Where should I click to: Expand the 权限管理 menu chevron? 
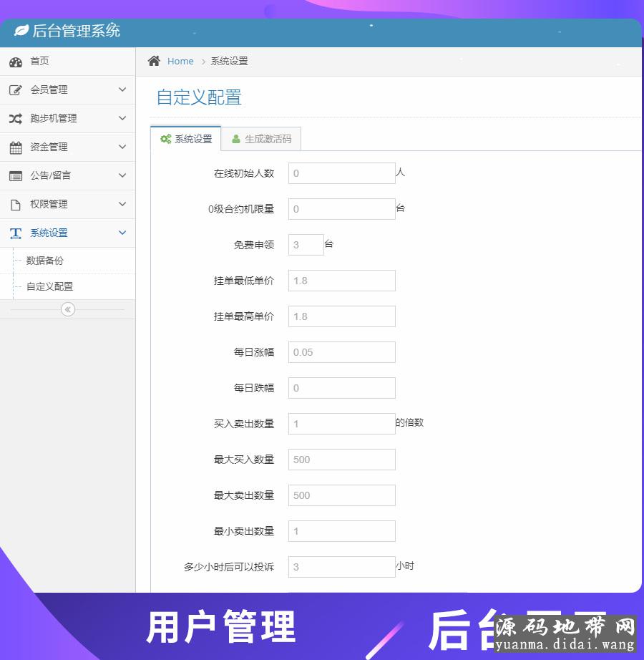(122, 204)
